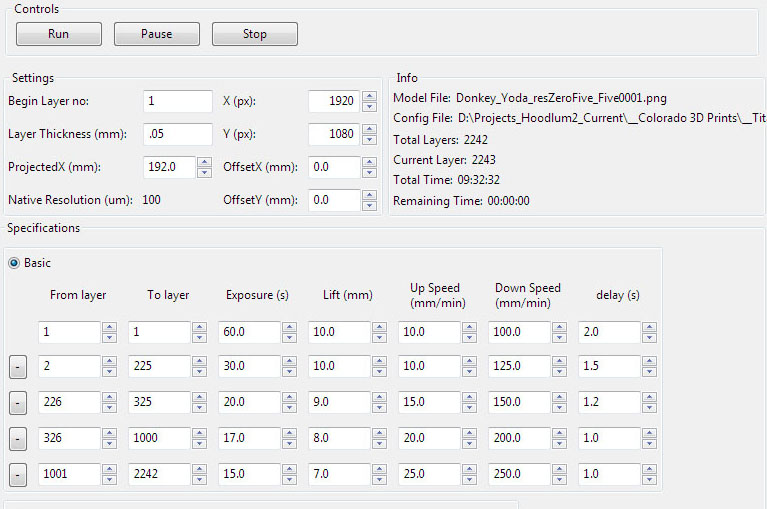Increase OffsetX (mm) using up arrow
The height and width of the screenshot is (509, 767).
[370, 162]
